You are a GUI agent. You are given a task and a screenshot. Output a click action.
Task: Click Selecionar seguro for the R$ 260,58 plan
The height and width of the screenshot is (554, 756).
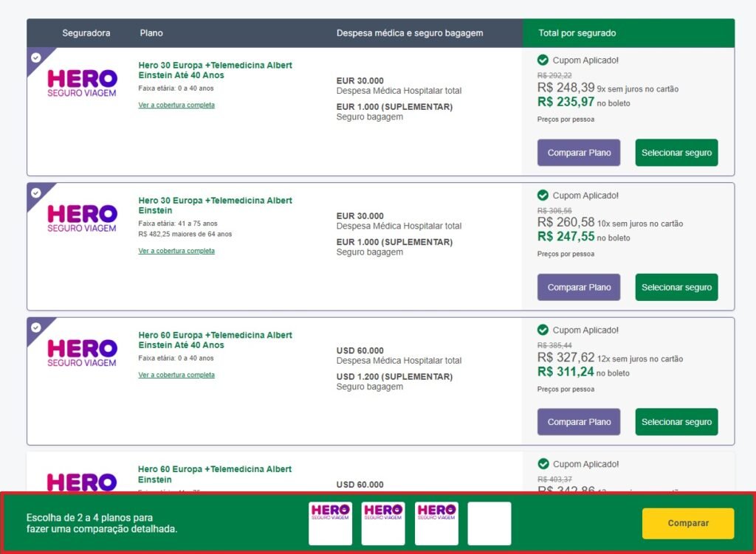pos(676,287)
